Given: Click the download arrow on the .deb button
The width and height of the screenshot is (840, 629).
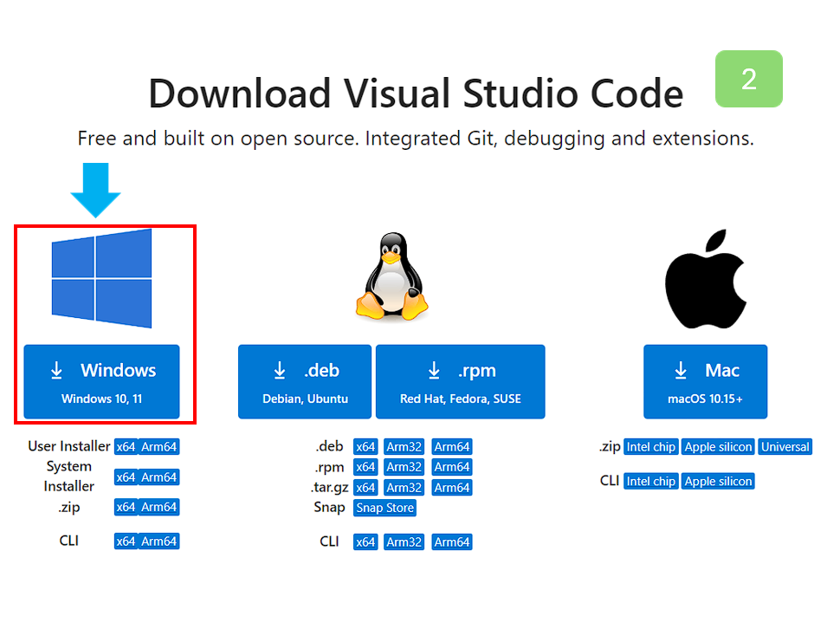Looking at the screenshot, I should point(280,370).
